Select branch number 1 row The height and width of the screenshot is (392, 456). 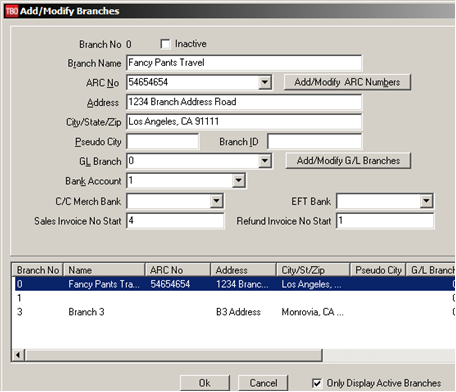234,298
